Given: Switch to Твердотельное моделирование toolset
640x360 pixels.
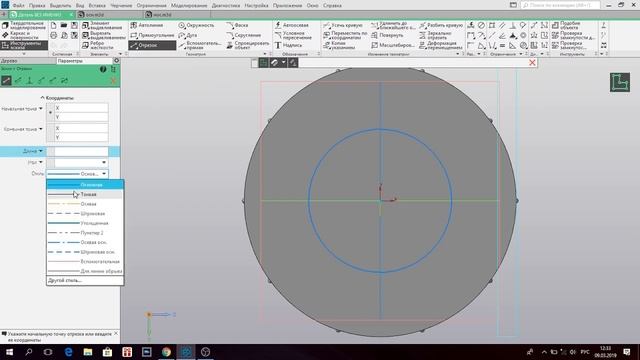Looking at the screenshot, I should pos(24,25).
